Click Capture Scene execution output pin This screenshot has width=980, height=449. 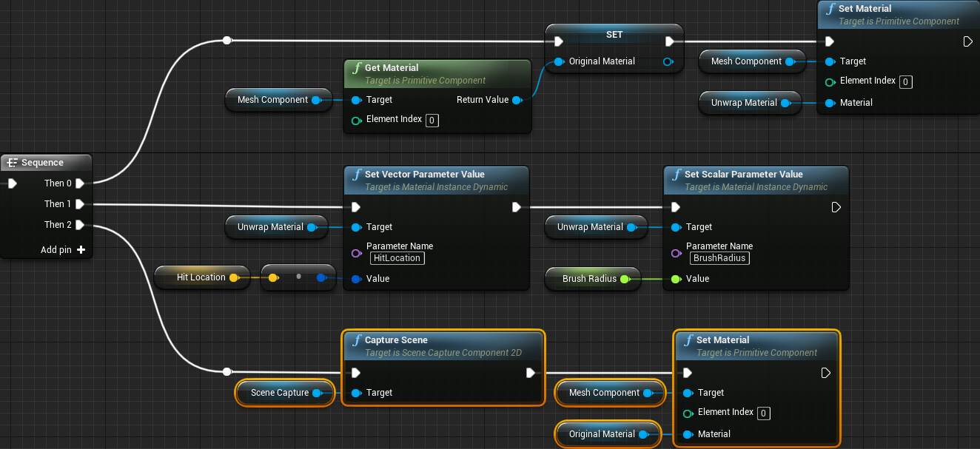[x=530, y=373]
